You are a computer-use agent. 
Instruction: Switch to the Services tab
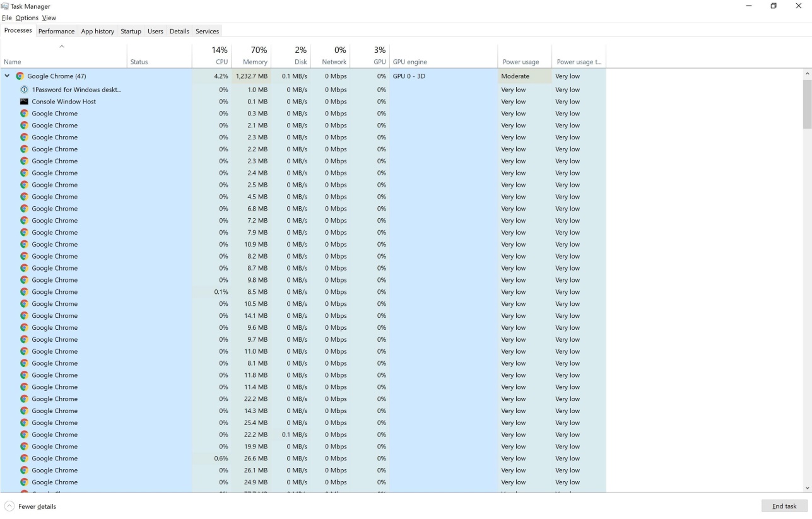point(207,31)
